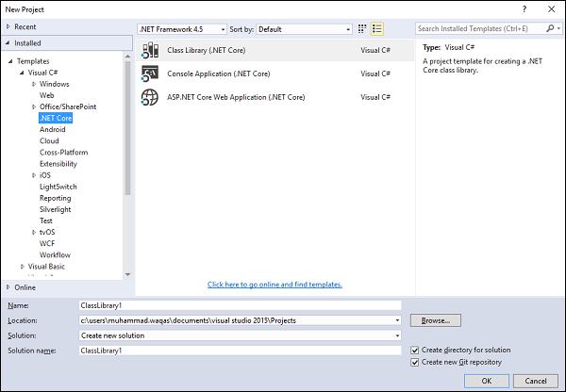Screen dimensions: 566x392
Task: Select 'Class Library (.NET Core)' text
Action: [x=207, y=50]
